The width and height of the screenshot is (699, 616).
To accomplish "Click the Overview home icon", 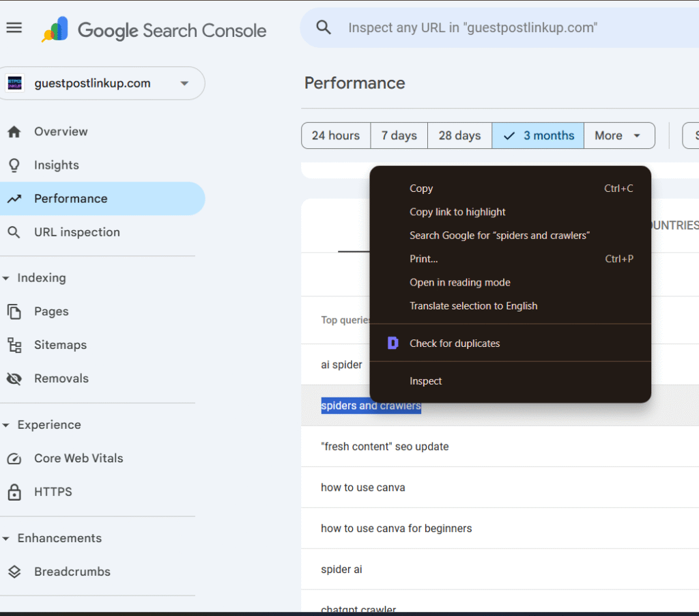I will pos(14,132).
